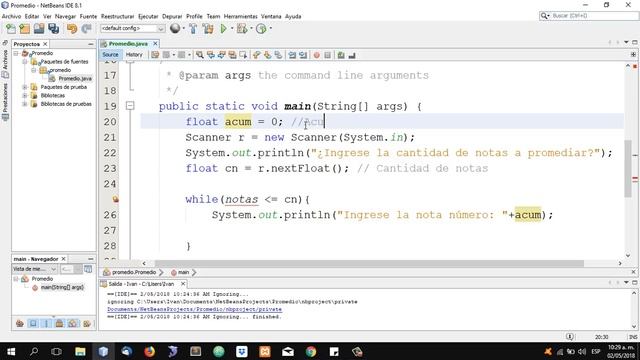Click the editor vertical scrollbar thumb
Image resolution: width=640 pixels, height=360 pixels.
click(628, 168)
